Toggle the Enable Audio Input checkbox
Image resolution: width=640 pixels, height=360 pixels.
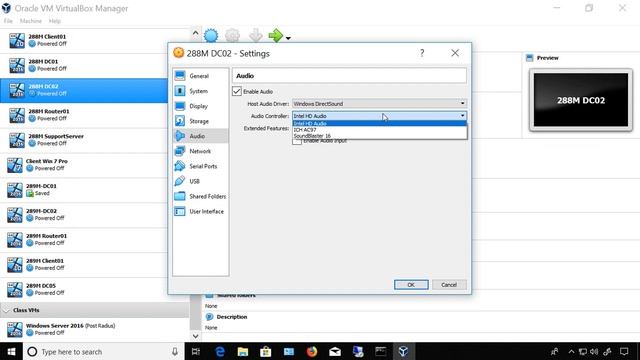(x=297, y=141)
